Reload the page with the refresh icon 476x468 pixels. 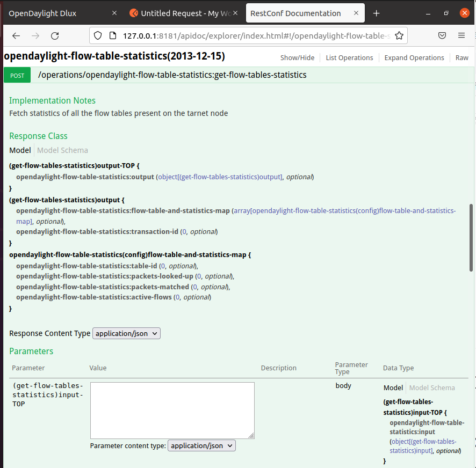click(55, 36)
